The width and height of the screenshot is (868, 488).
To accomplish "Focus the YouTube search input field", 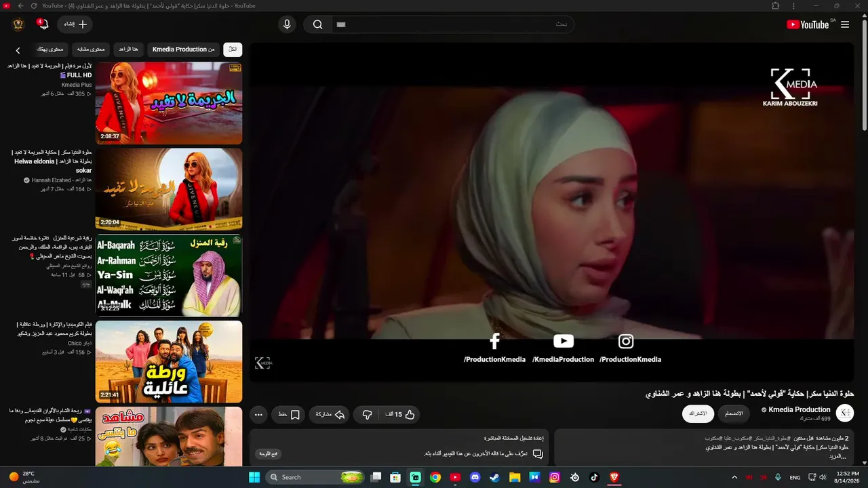I will click(x=453, y=24).
